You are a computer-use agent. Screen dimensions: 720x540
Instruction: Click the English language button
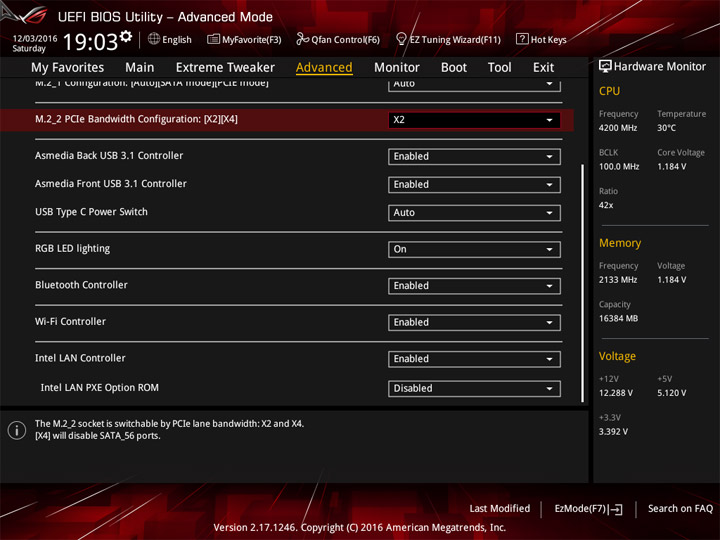169,39
